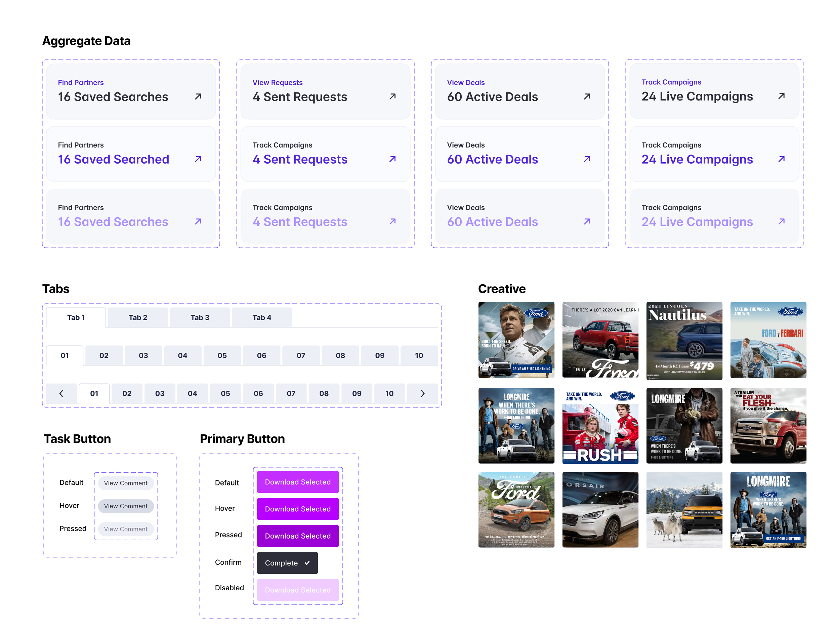Image resolution: width=840 pixels, height=635 pixels.
Task: Select page 05 in the paginated tab row
Action: pos(225,393)
